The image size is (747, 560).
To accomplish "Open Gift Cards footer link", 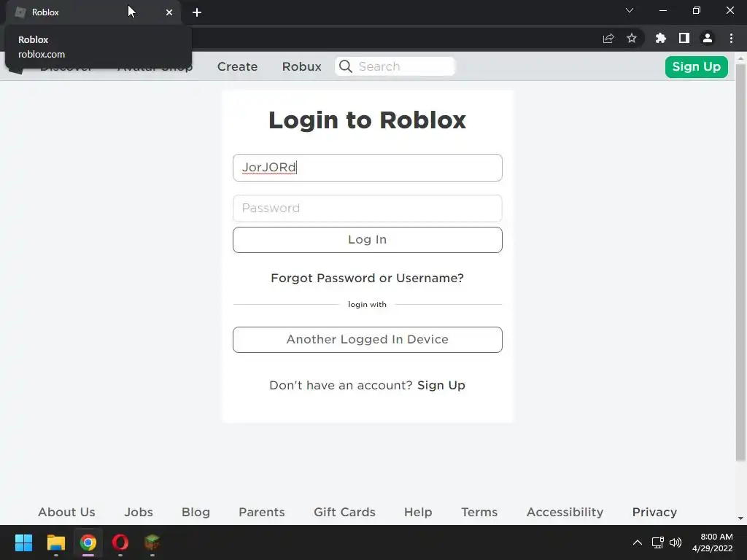I will pos(344,512).
